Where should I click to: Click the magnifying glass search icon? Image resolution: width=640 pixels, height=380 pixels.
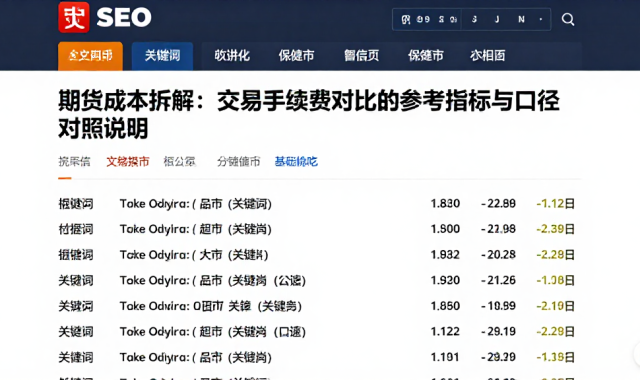568,19
